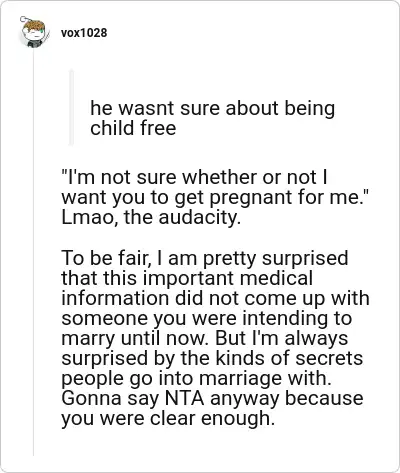The width and height of the screenshot is (400, 473).
Task: Select the line 'that this important medical'
Action: coord(187,278)
